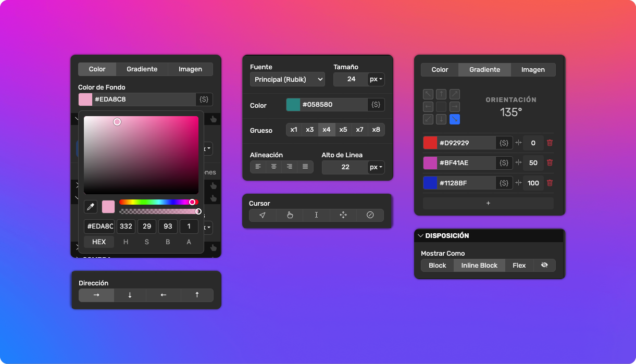Select Gradiente tab in the Orientación panel
Screen dimensions: 636x364
tap(484, 70)
